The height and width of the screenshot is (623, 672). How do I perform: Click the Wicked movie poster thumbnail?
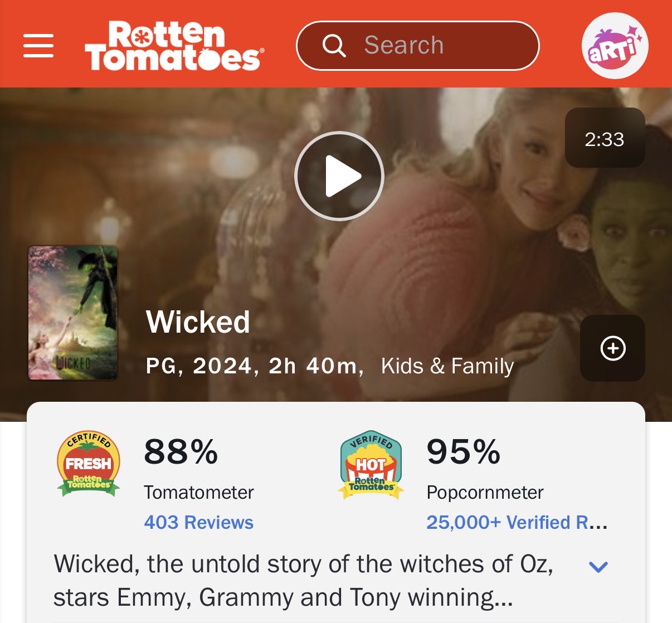73,313
